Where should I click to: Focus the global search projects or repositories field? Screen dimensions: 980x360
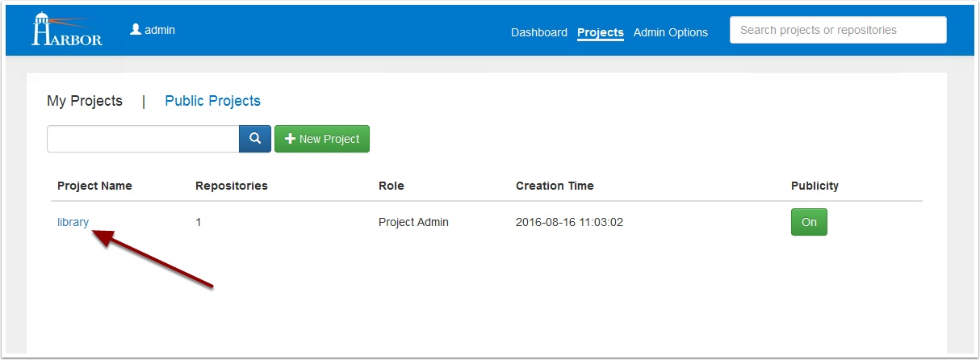click(838, 30)
